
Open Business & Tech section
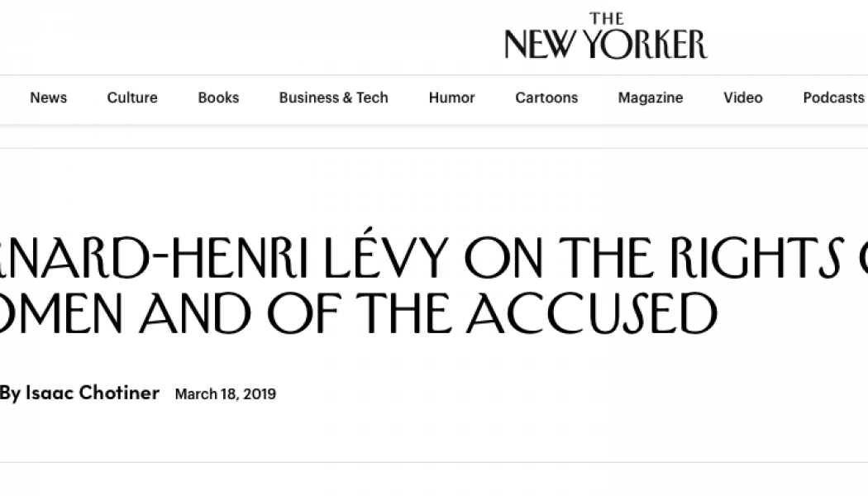(333, 98)
